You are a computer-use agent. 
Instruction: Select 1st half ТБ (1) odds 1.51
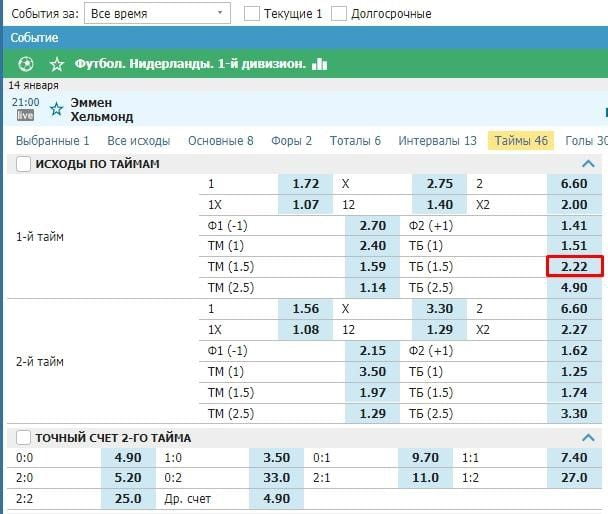[574, 246]
